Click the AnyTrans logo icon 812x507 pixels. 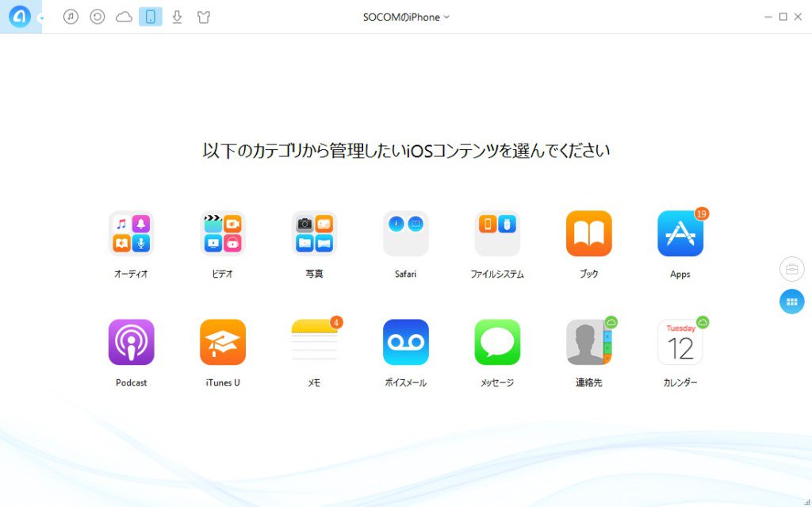click(x=20, y=17)
